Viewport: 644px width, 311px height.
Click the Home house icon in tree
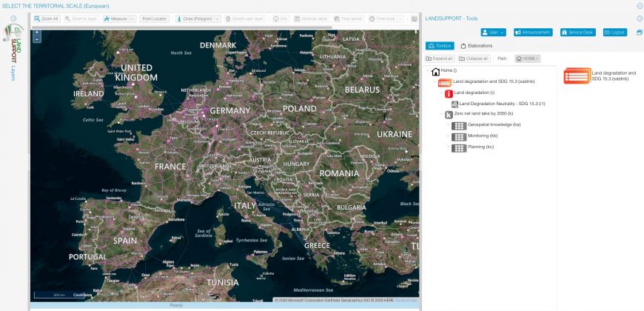point(435,71)
